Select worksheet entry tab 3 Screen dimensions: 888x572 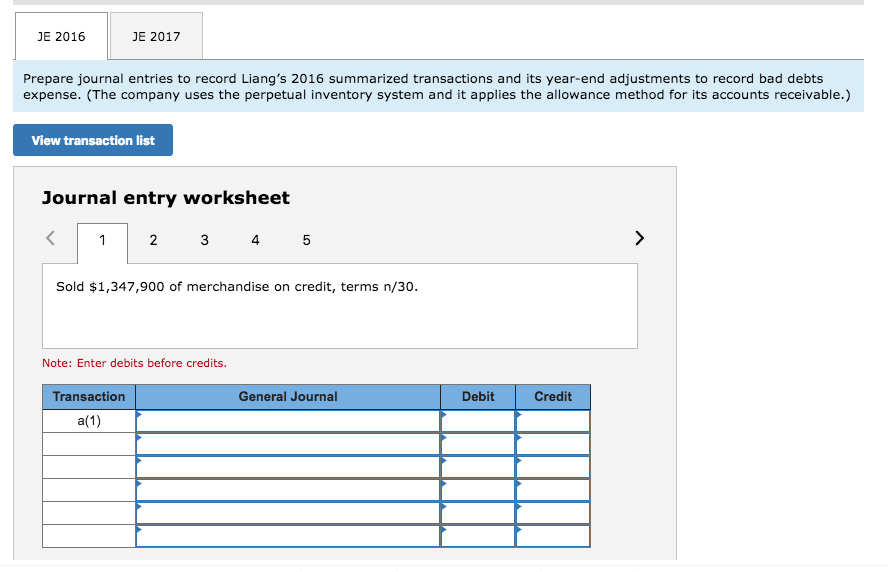click(x=204, y=240)
